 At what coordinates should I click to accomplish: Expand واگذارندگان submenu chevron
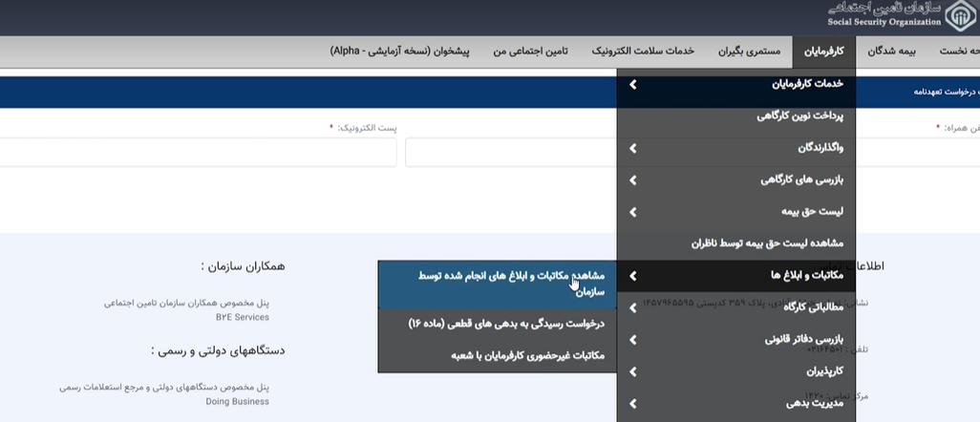pyautogui.click(x=632, y=148)
